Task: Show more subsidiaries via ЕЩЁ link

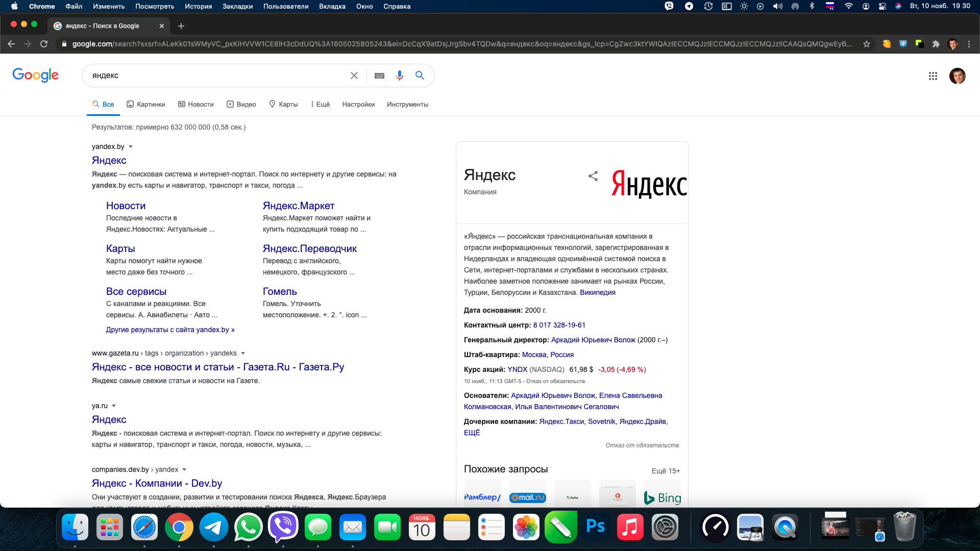Action: click(472, 433)
